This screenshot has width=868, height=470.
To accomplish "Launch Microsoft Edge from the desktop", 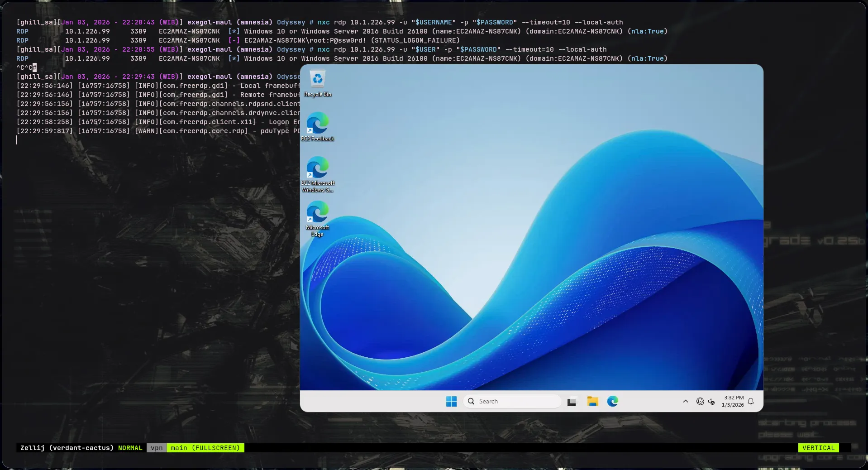I will 317,213.
